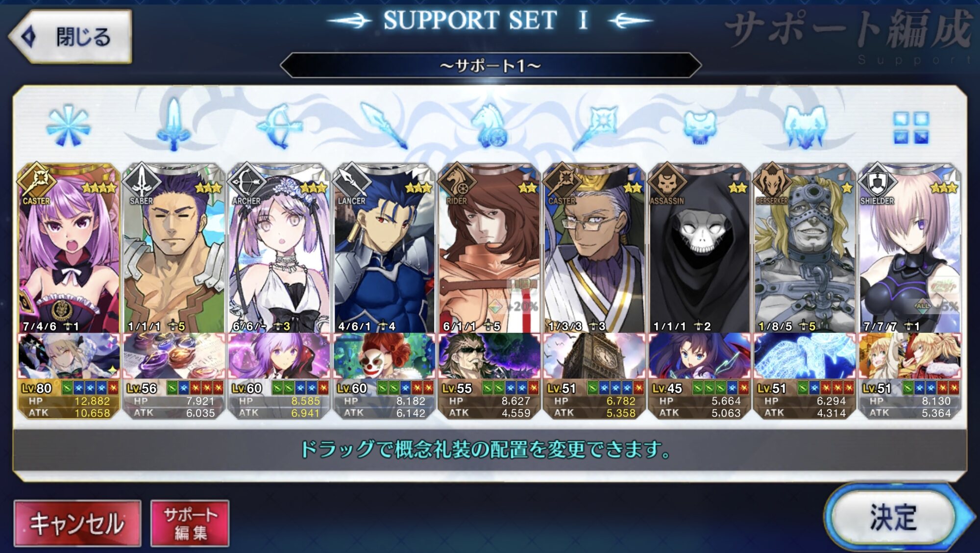Select the Berserker class beast icon
This screenshot has height=553, width=980.
(805, 127)
